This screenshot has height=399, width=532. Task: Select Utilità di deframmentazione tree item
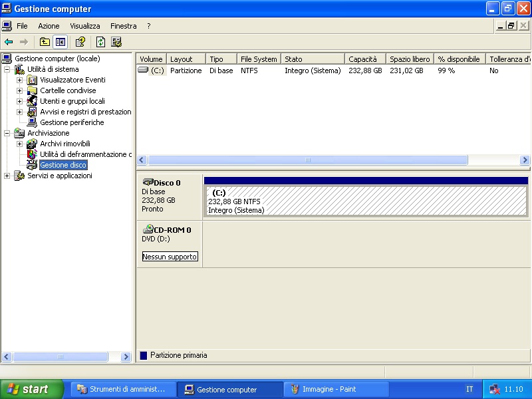pyautogui.click(x=85, y=154)
